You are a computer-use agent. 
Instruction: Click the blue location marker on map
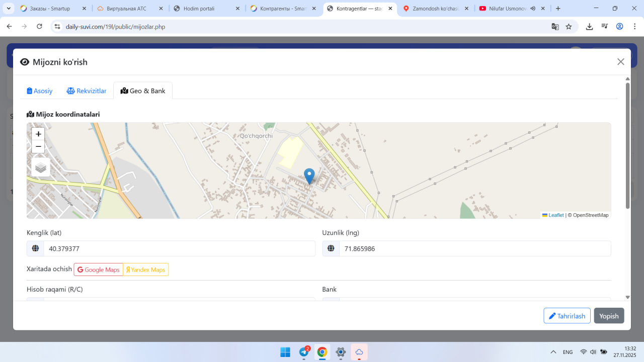[309, 176]
